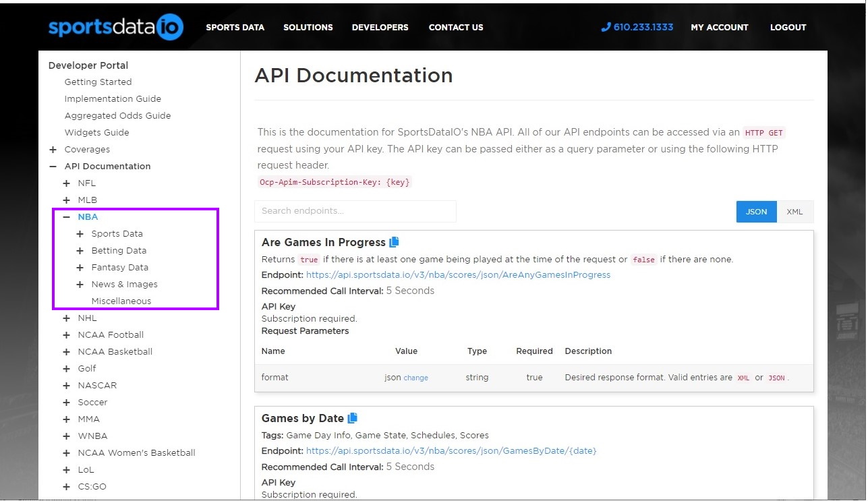Open the Implementation Guide link
Image resolution: width=868 pixels, height=501 pixels.
(x=113, y=99)
